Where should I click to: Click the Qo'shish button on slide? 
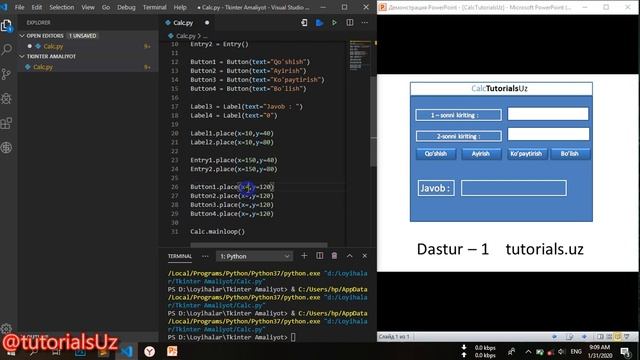[436, 154]
